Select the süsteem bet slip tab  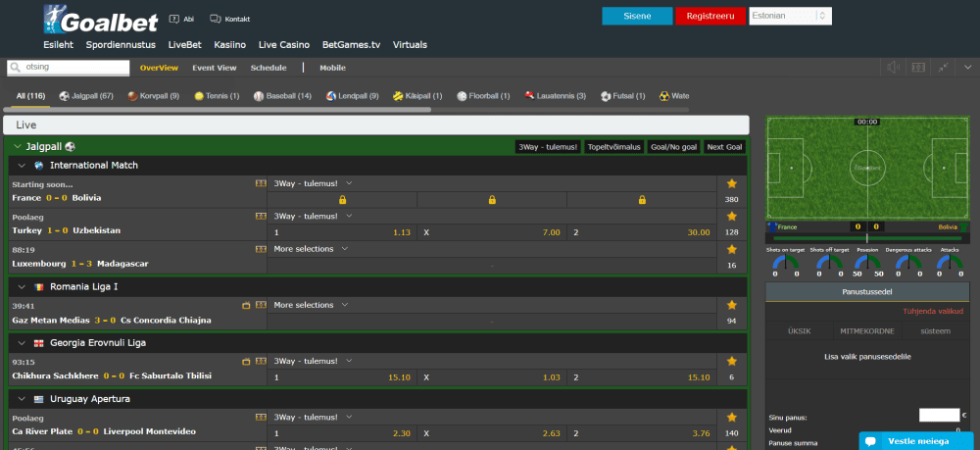(x=935, y=331)
